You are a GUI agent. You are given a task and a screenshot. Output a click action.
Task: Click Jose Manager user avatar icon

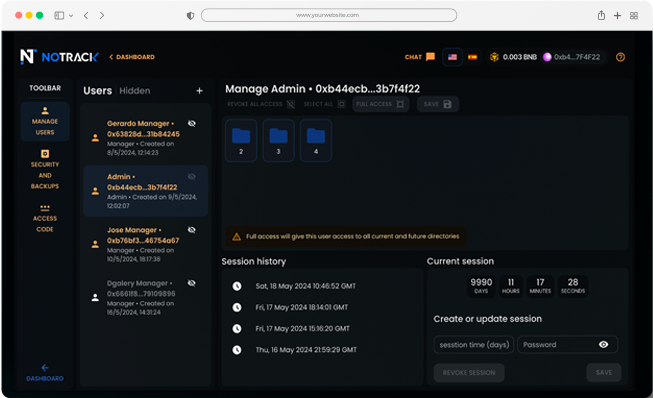[x=95, y=244]
